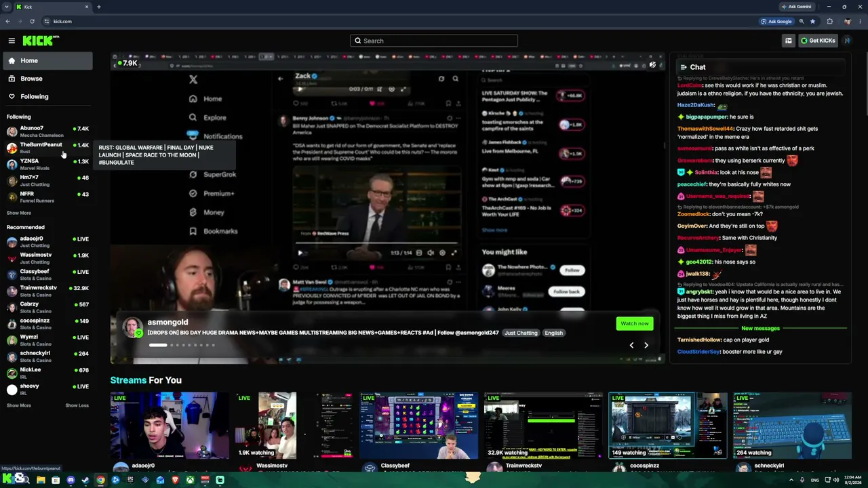Open Chrome profile avatar
The height and width of the screenshot is (488, 868).
coord(847,21)
